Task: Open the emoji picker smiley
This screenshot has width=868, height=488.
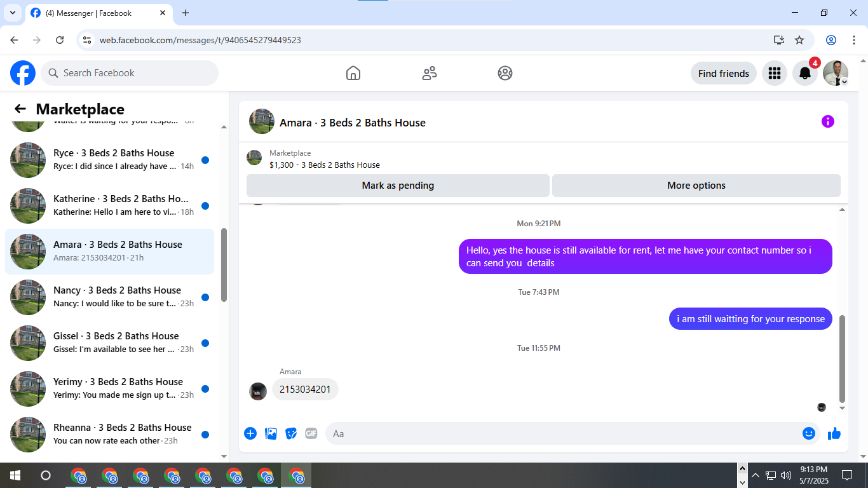Action: point(809,433)
